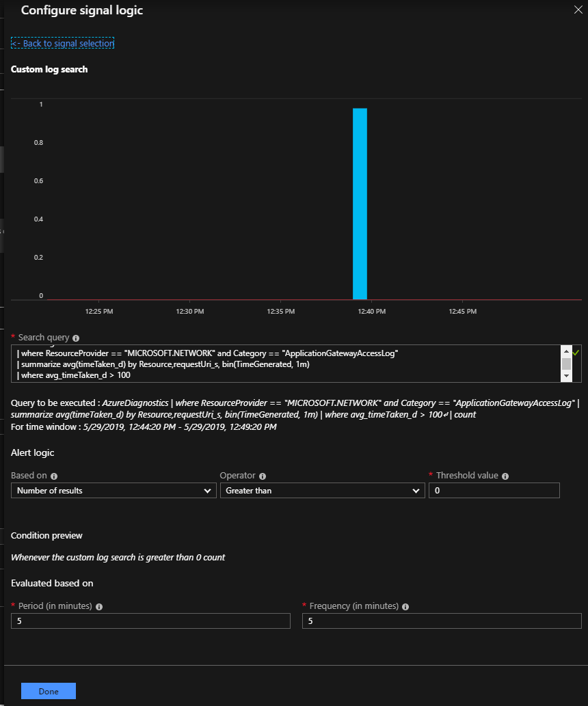
Task: Click the Operator info icon
Action: pyautogui.click(x=263, y=476)
